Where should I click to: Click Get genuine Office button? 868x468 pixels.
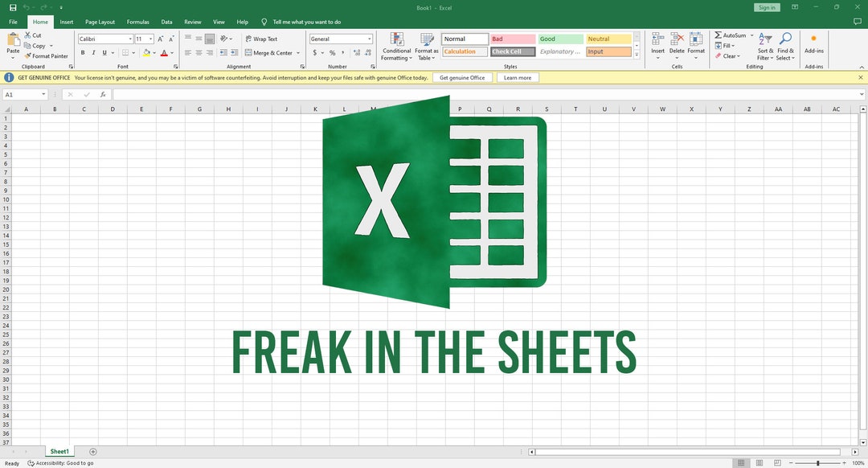pyautogui.click(x=462, y=78)
